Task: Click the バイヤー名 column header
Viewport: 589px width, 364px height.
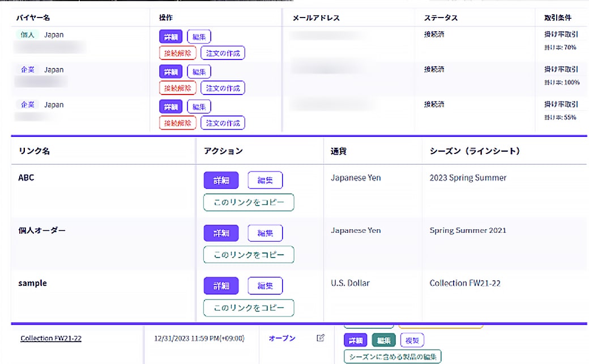Action: click(x=33, y=18)
